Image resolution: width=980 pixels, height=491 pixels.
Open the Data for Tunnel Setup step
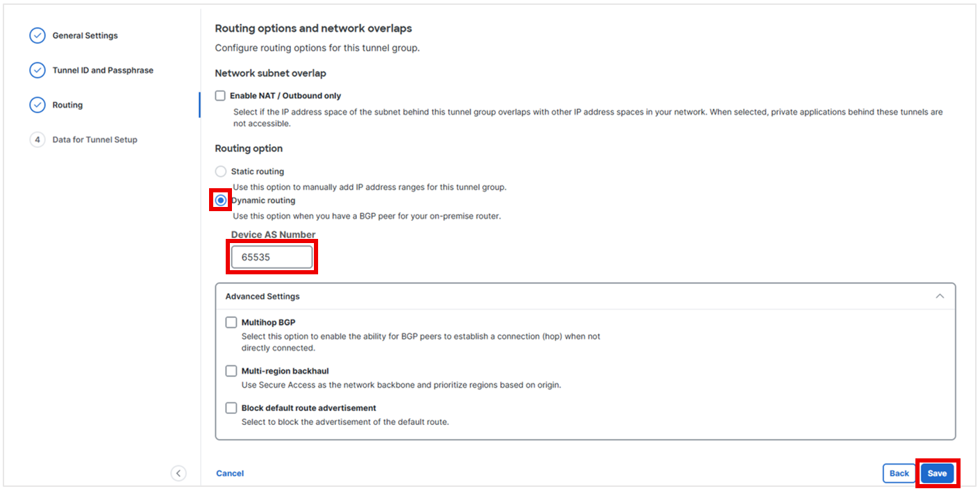tap(95, 140)
